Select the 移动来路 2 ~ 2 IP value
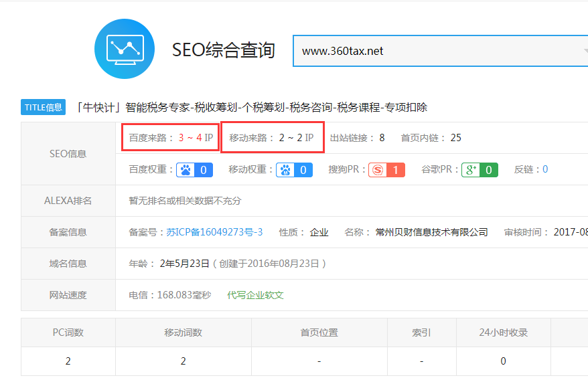 (x=295, y=138)
